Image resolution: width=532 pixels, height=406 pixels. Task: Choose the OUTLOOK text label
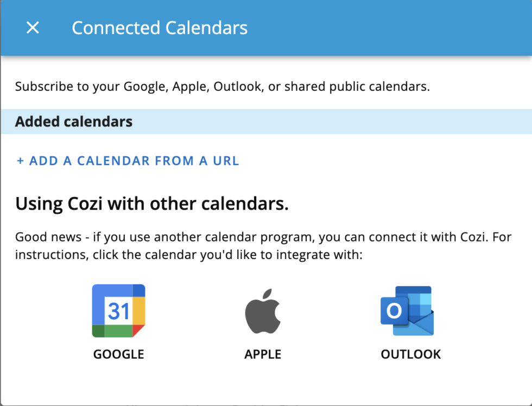point(411,354)
